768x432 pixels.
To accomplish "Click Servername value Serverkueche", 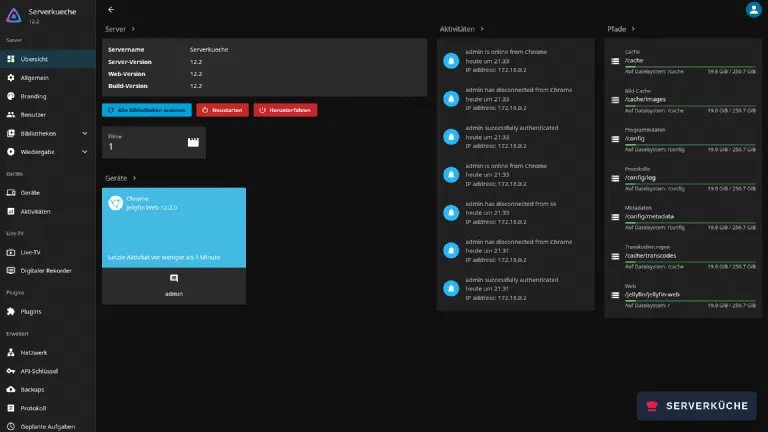I will pyautogui.click(x=209, y=49).
